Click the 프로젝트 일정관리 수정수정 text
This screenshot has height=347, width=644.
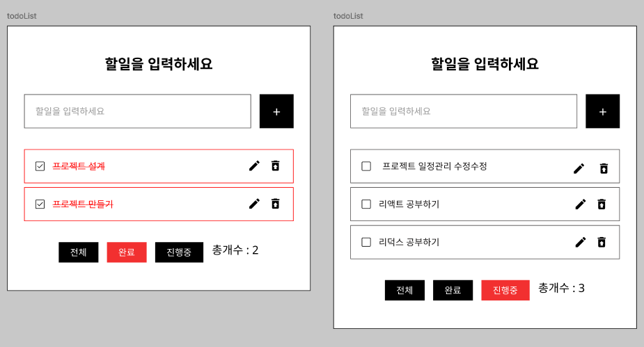pyautogui.click(x=434, y=166)
